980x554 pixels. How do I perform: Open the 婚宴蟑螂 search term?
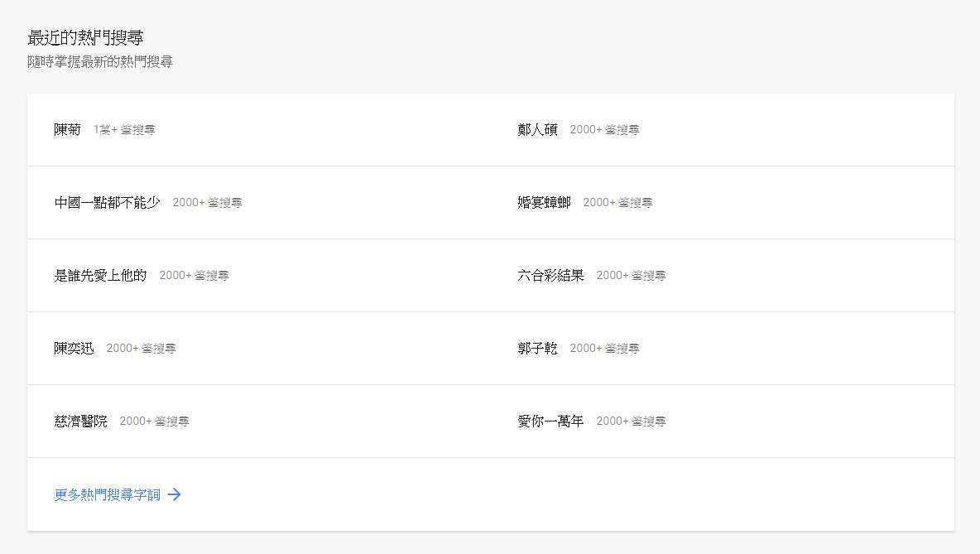coord(544,203)
